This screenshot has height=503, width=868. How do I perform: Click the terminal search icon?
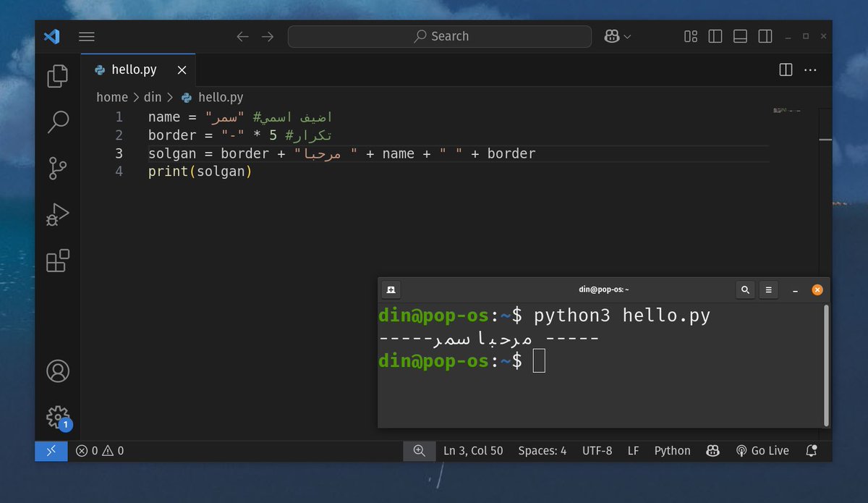click(x=745, y=290)
